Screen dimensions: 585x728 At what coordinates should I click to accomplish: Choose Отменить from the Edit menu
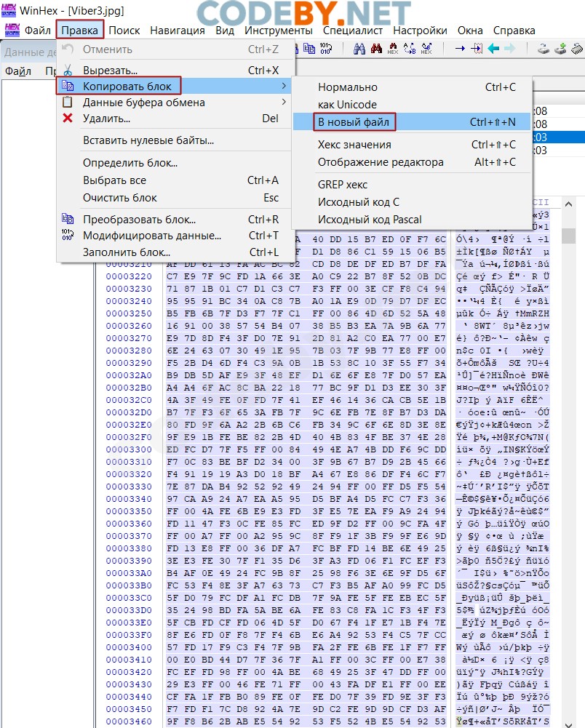pyautogui.click(x=174, y=49)
